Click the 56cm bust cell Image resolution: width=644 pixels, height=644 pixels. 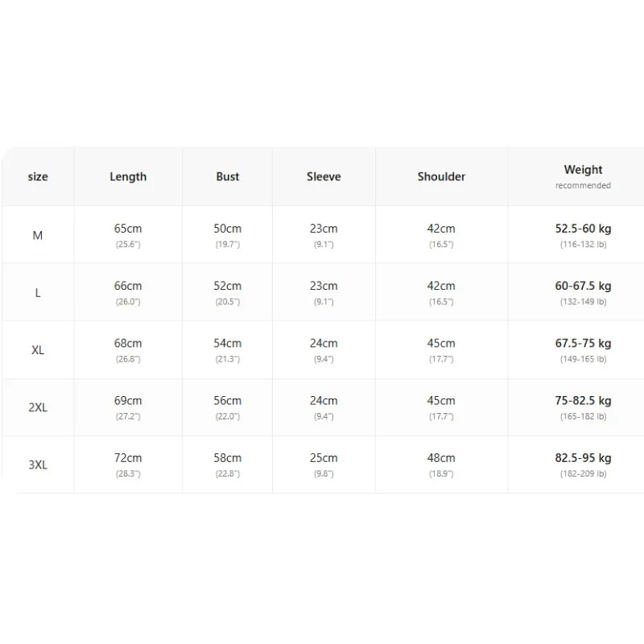click(x=228, y=407)
